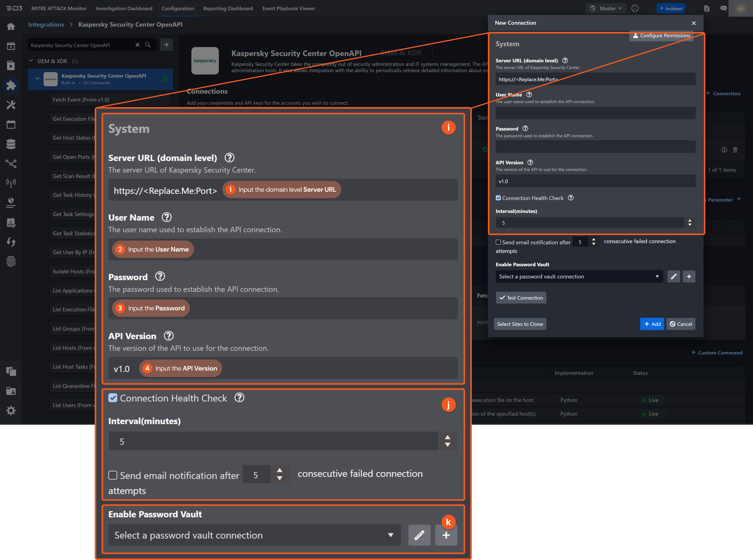Enable email notification after failed connection attempts

point(113,475)
